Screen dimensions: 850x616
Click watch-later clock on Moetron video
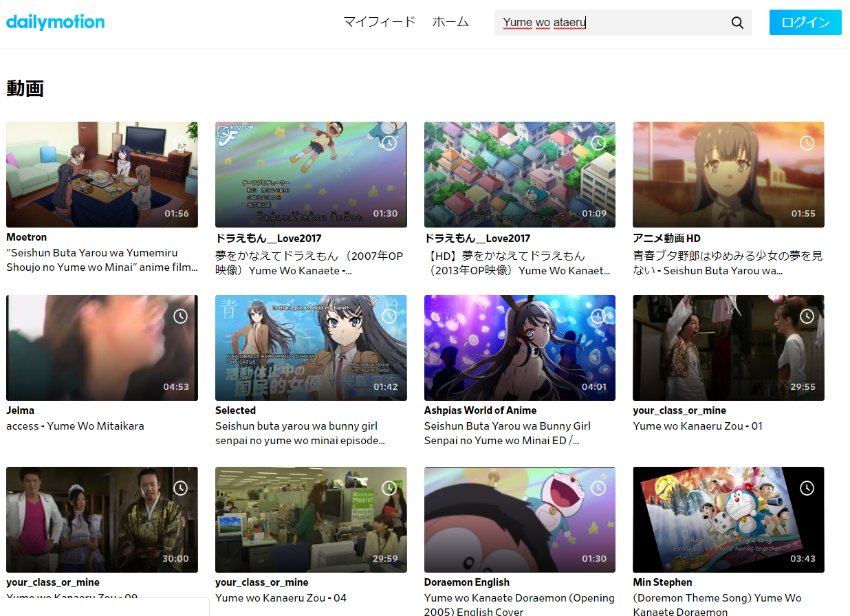[x=180, y=143]
